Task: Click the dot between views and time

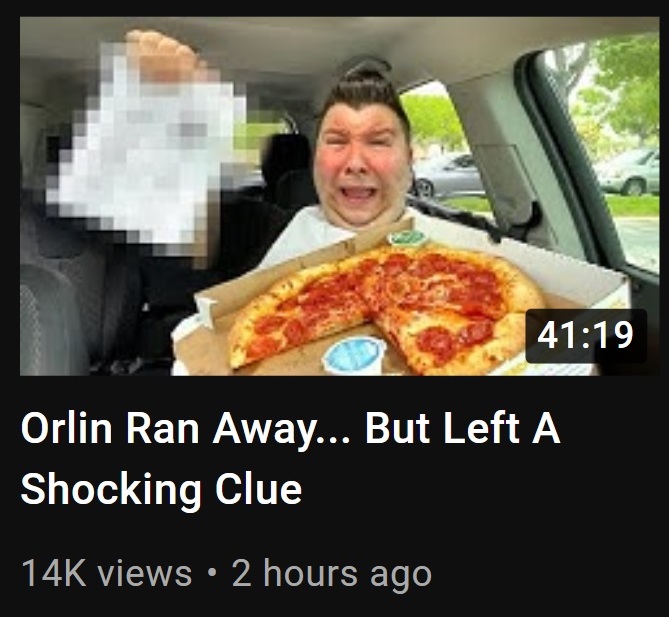Action: pyautogui.click(x=211, y=573)
